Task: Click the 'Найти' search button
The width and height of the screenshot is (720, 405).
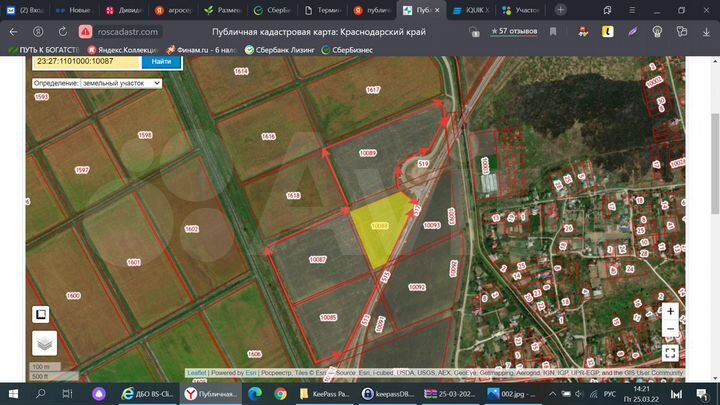Action: [162, 62]
